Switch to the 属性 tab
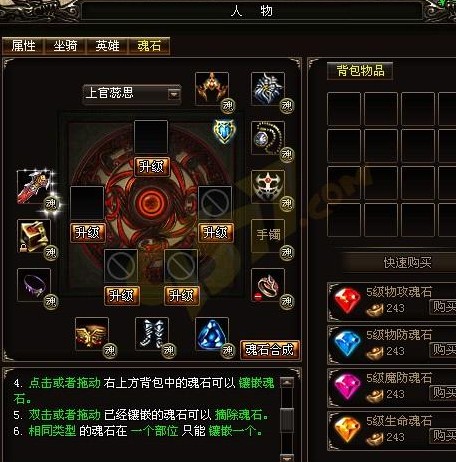Viewport: 456px width, 462px height. click(23, 46)
